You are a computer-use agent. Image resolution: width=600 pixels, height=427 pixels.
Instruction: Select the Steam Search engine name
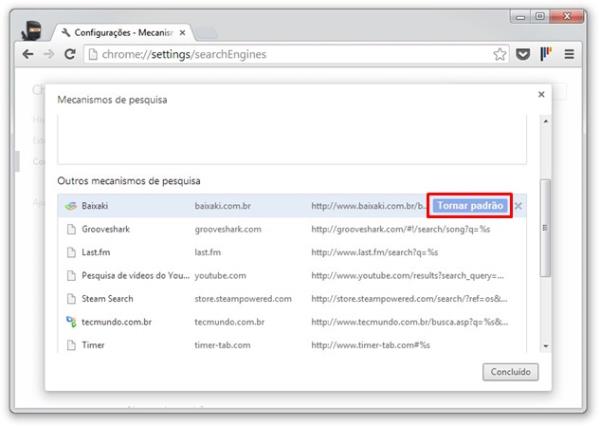[x=107, y=299]
